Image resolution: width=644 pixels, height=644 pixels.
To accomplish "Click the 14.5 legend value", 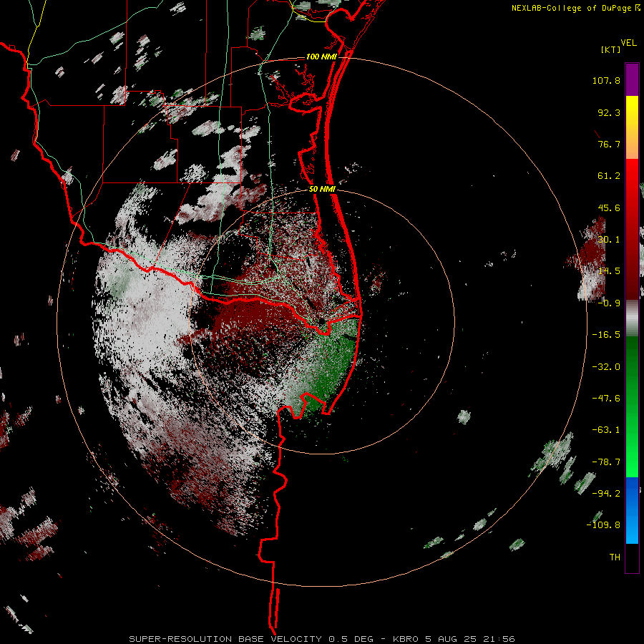I will tap(609, 271).
